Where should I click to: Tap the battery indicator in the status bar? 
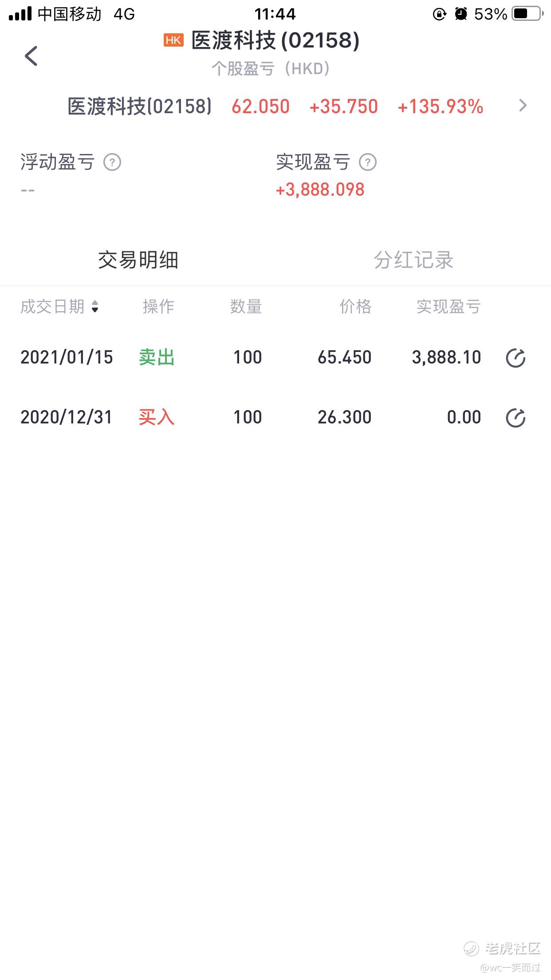click(x=527, y=14)
